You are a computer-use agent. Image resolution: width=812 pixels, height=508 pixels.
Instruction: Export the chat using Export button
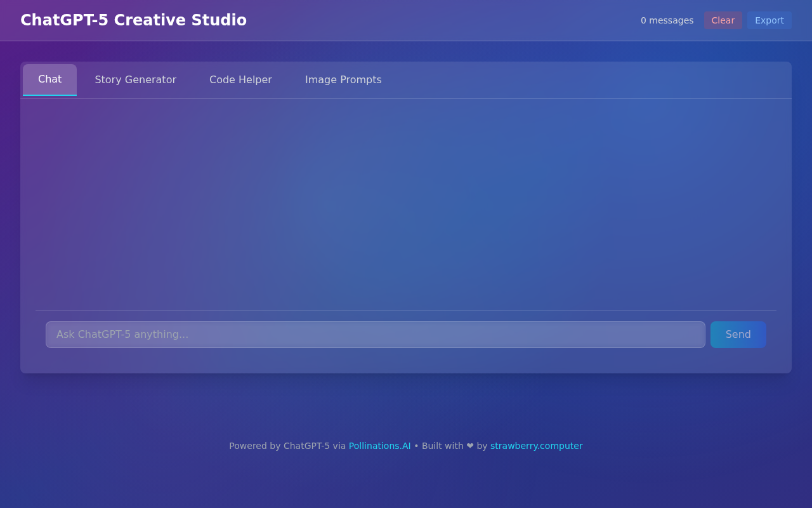[769, 20]
